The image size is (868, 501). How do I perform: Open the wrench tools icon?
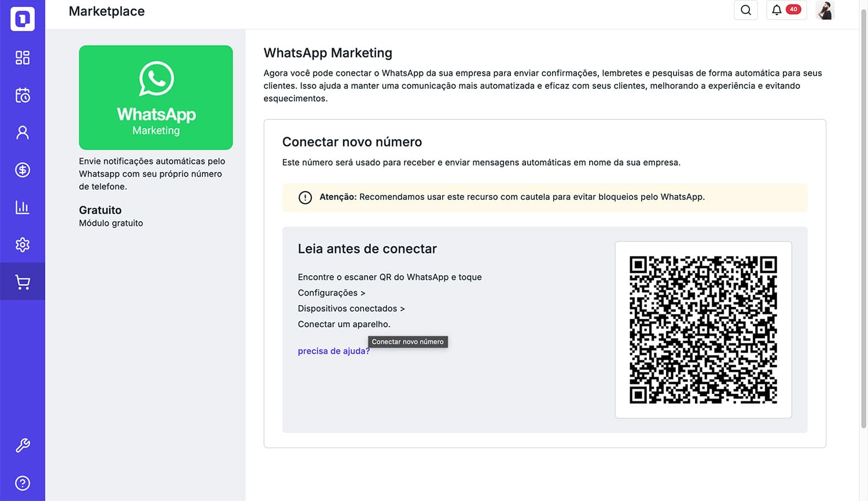click(x=23, y=445)
